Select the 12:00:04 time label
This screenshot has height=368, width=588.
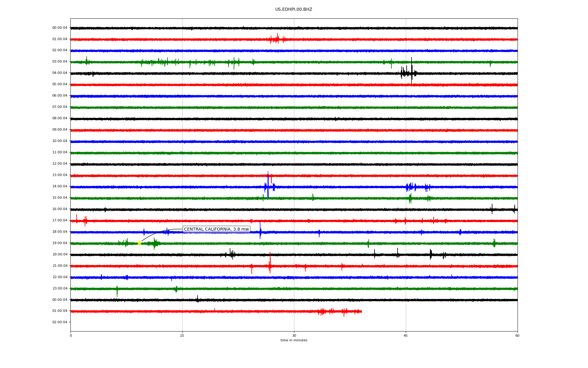(x=60, y=164)
